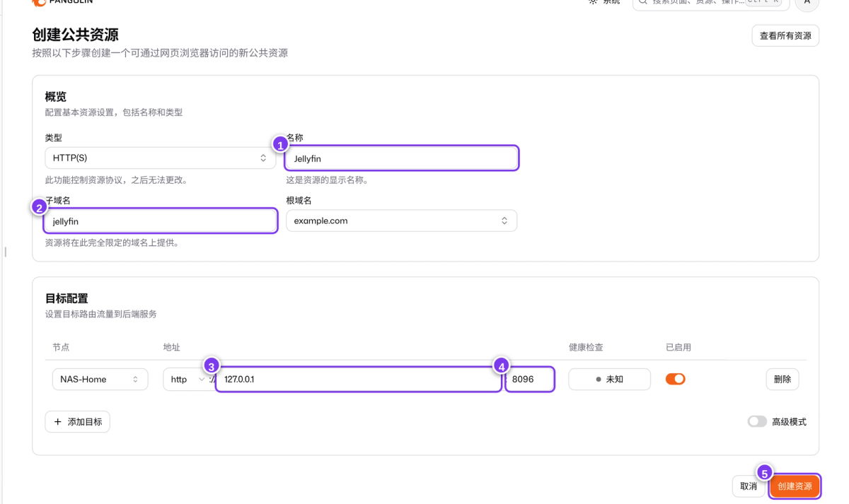Screen dimensions: 849x504
Task: Click the text 配置基本资源设置，包括名称和类型
Action: tap(114, 112)
